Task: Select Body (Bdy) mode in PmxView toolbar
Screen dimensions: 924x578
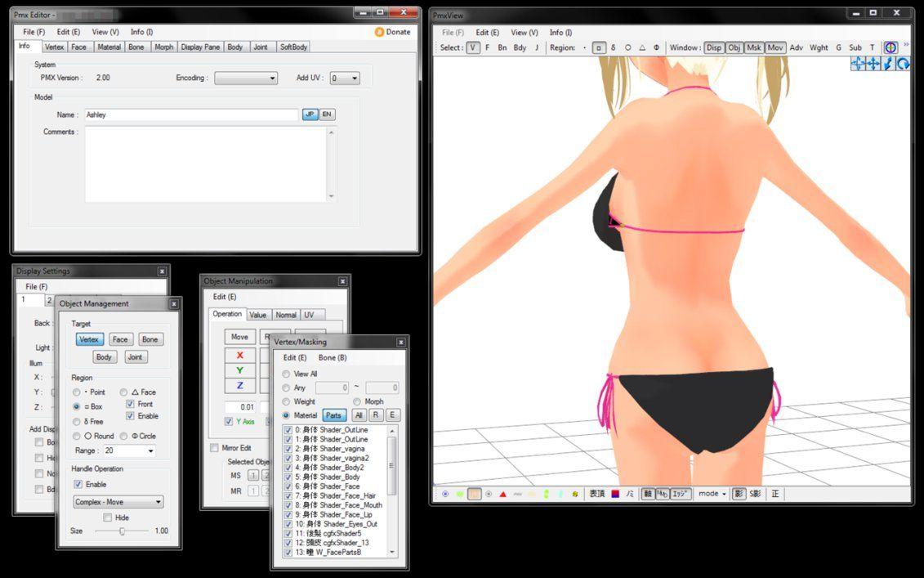Action: [520, 47]
